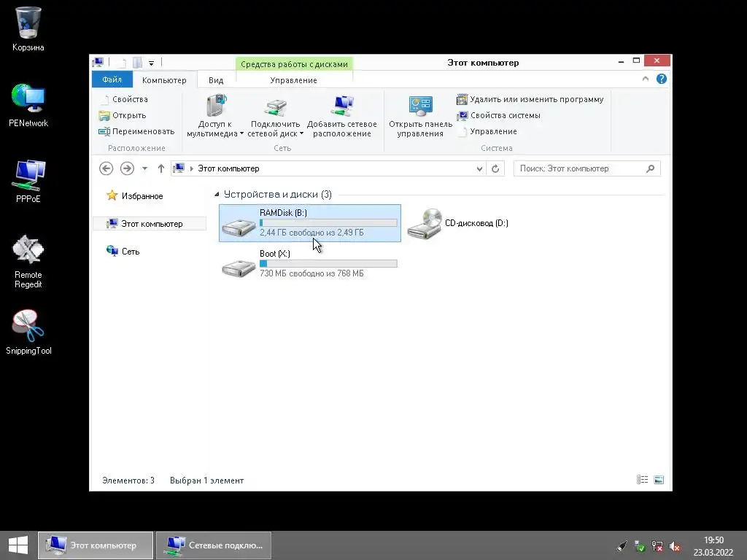Click Открыть in the ribbon
Image resolution: width=747 pixels, height=560 pixels.
pyautogui.click(x=123, y=115)
